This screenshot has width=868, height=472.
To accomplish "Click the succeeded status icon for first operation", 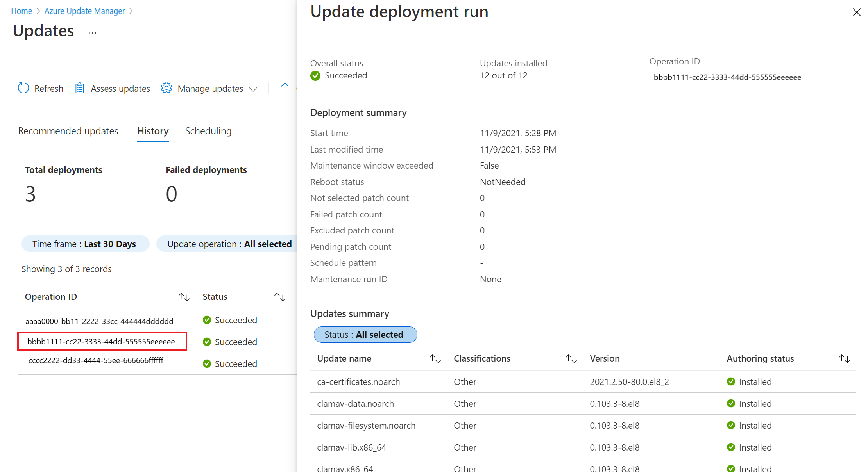I will 207,320.
